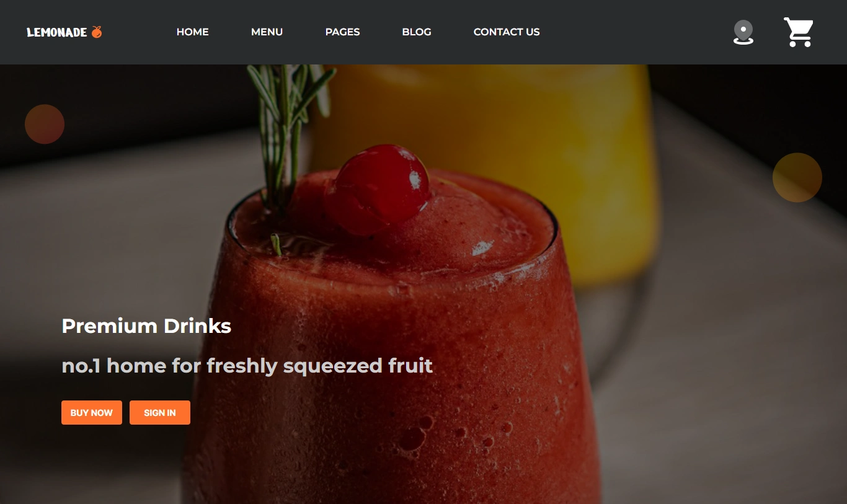Viewport: 847px width, 504px height.
Task: Click the Lemonade logo text
Action: coord(57,32)
